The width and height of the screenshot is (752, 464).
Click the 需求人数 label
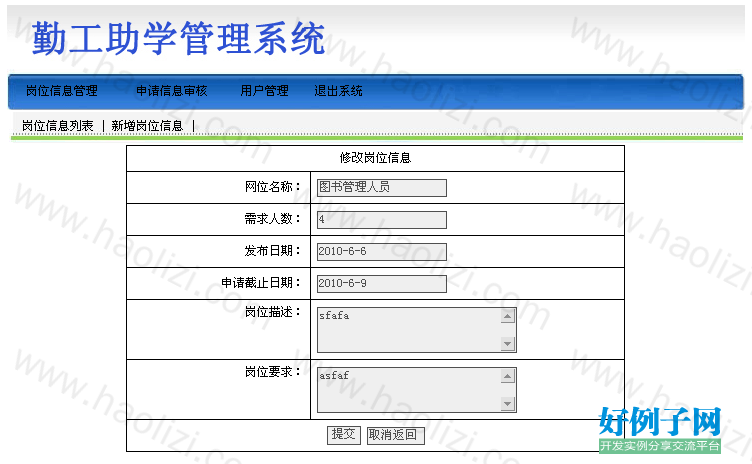[272, 219]
